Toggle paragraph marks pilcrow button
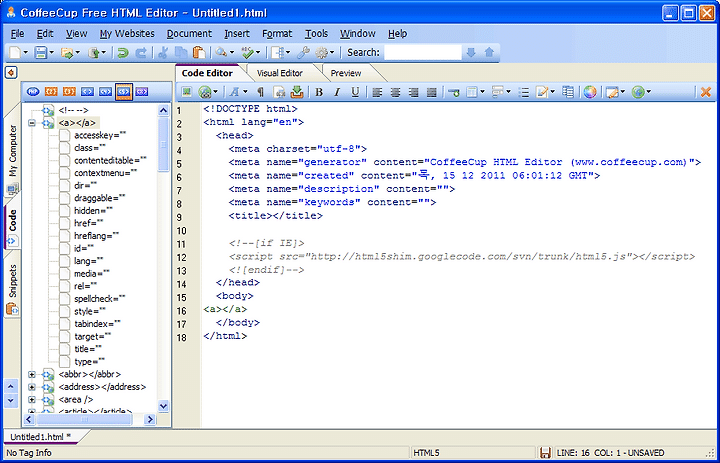 tap(260, 92)
